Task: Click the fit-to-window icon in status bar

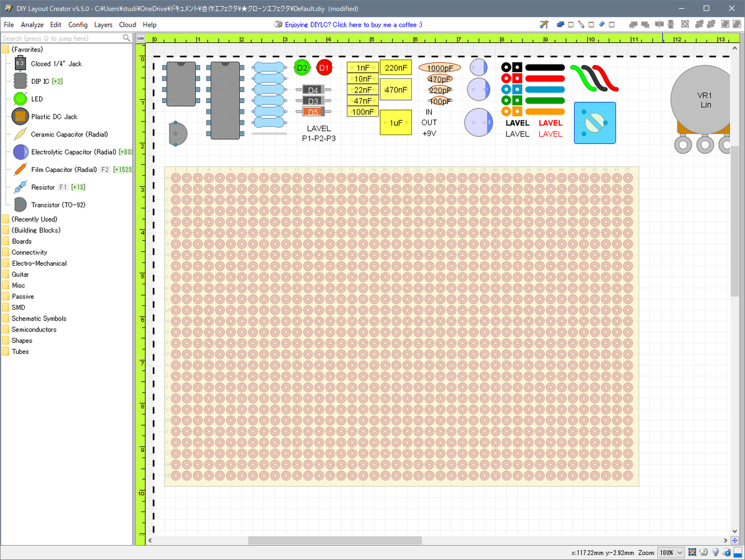Action: (692, 553)
